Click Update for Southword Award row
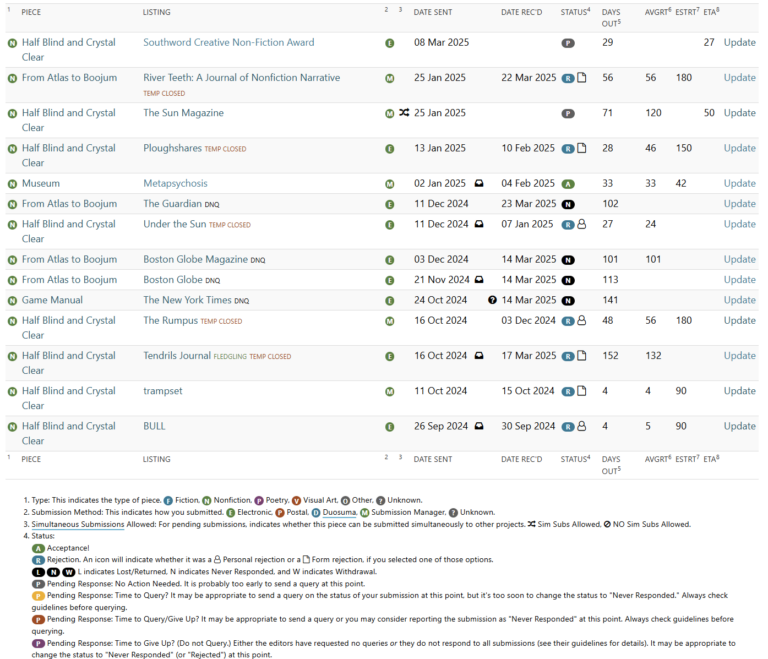This screenshot has width=768, height=659. coord(740,43)
